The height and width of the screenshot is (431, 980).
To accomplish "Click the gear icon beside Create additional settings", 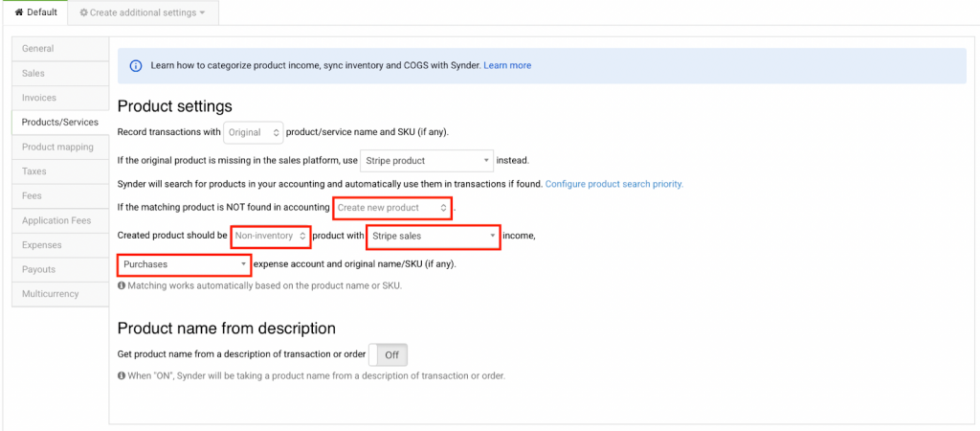I will [x=84, y=12].
